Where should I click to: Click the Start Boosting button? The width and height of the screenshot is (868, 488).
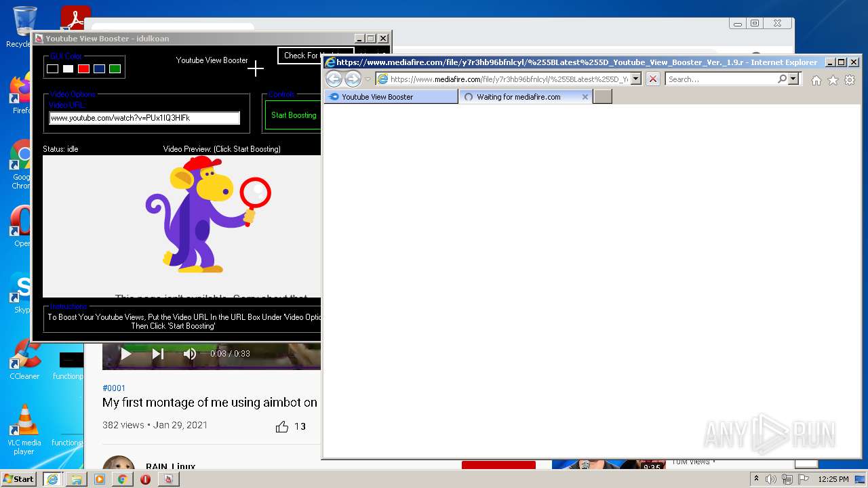click(293, 115)
